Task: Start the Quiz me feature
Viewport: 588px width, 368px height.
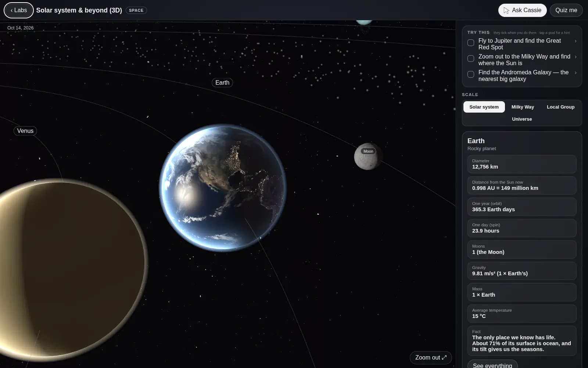Action: click(x=566, y=10)
